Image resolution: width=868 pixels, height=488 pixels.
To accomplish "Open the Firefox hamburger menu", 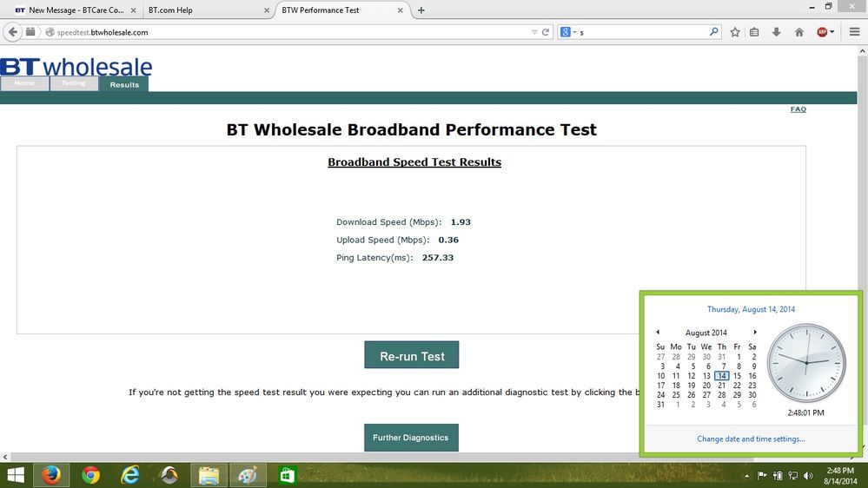I will (854, 32).
